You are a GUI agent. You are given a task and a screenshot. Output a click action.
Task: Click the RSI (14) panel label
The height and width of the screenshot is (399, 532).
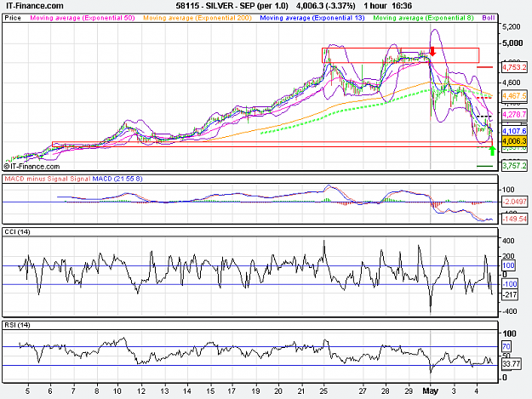(x=17, y=325)
